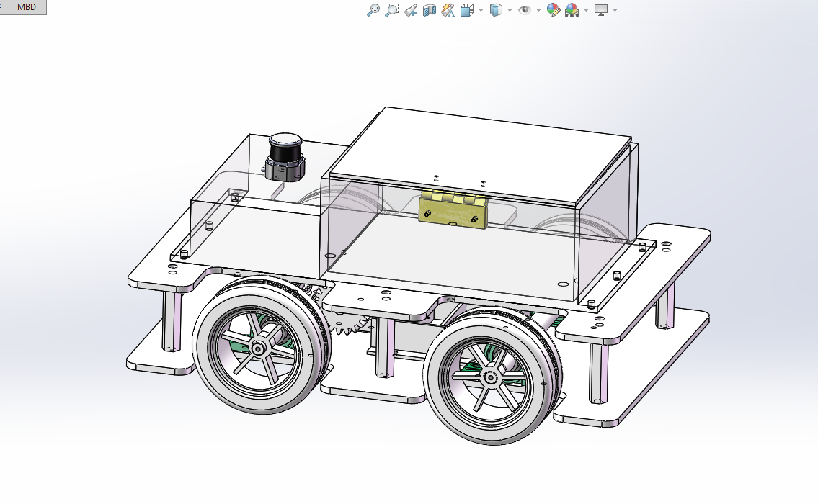Toggle the Section View tool
818x504 pixels.
pos(430,10)
